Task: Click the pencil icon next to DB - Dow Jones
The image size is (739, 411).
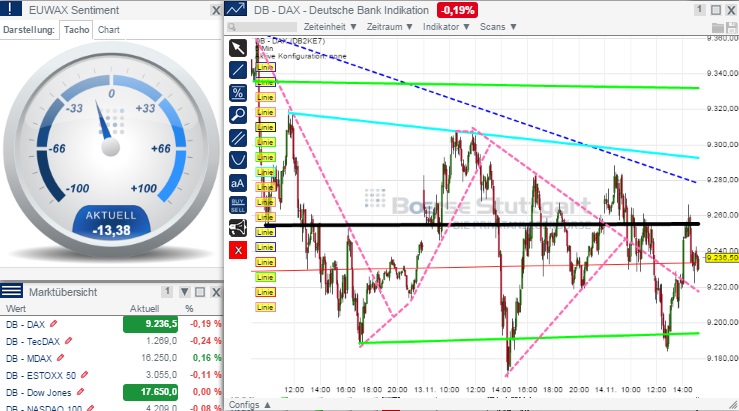Action: [80, 392]
